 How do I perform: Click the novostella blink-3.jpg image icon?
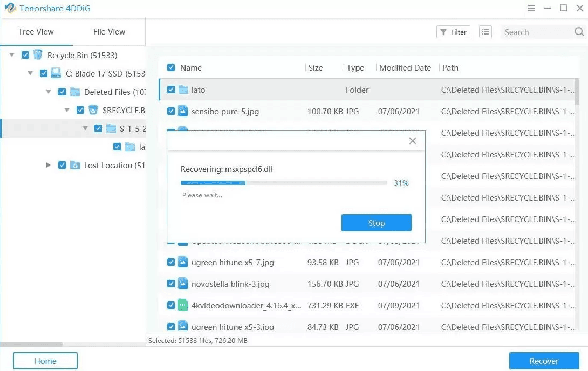(x=183, y=284)
